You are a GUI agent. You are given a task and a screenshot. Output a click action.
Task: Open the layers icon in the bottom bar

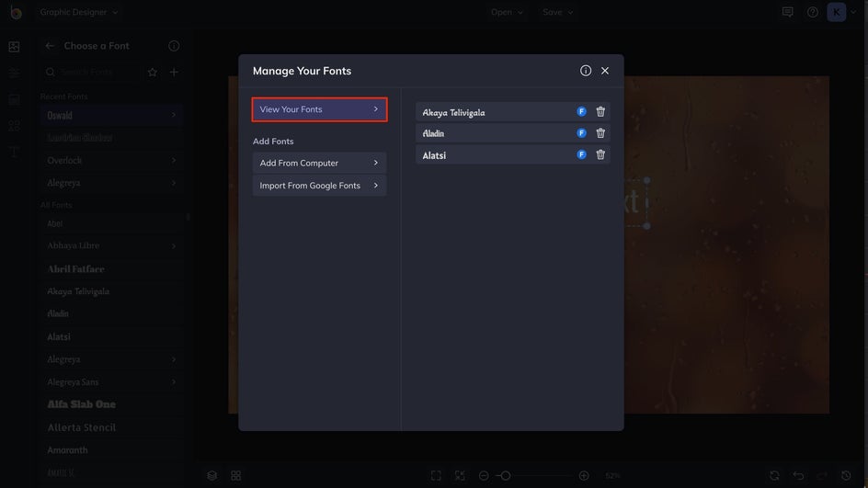[211, 475]
